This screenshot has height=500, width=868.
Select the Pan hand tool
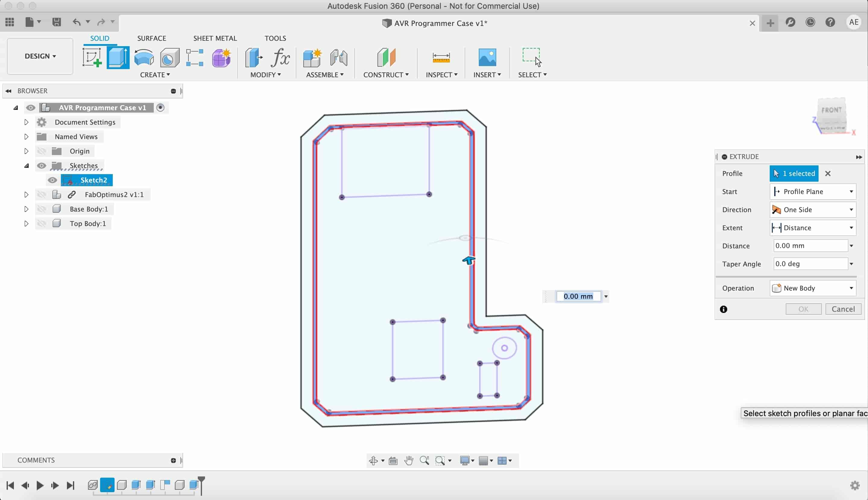point(409,460)
